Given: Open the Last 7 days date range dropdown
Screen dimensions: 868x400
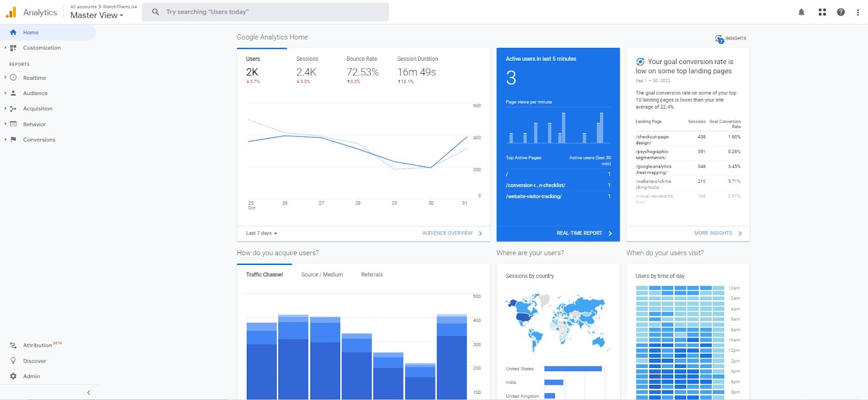Looking at the screenshot, I should click(261, 233).
